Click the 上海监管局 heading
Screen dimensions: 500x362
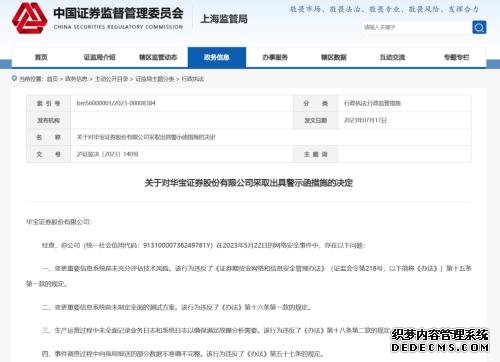click(x=224, y=19)
